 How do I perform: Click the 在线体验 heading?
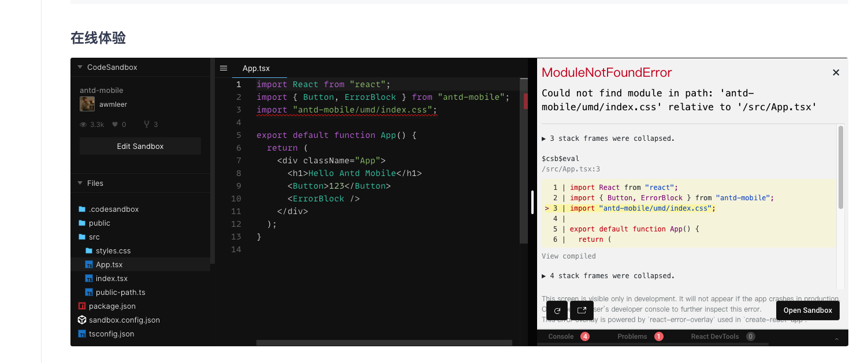(98, 38)
